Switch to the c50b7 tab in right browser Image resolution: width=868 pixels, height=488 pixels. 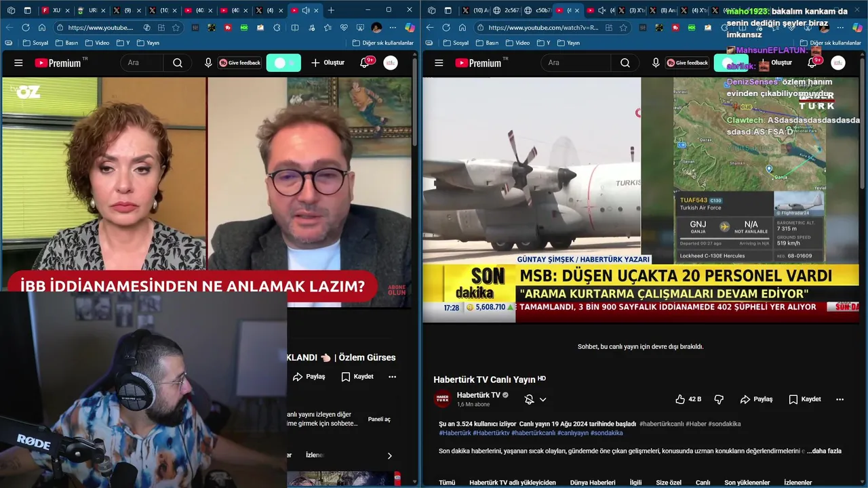click(x=538, y=10)
